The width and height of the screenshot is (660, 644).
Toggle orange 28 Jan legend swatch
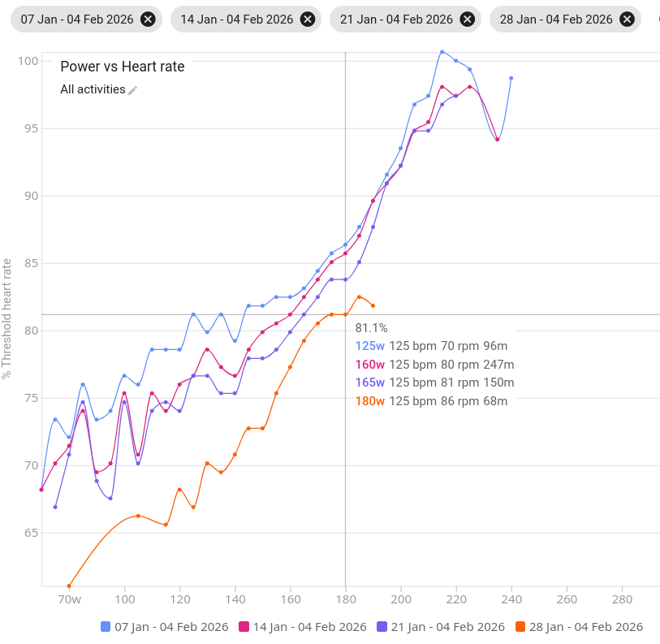tap(520, 626)
